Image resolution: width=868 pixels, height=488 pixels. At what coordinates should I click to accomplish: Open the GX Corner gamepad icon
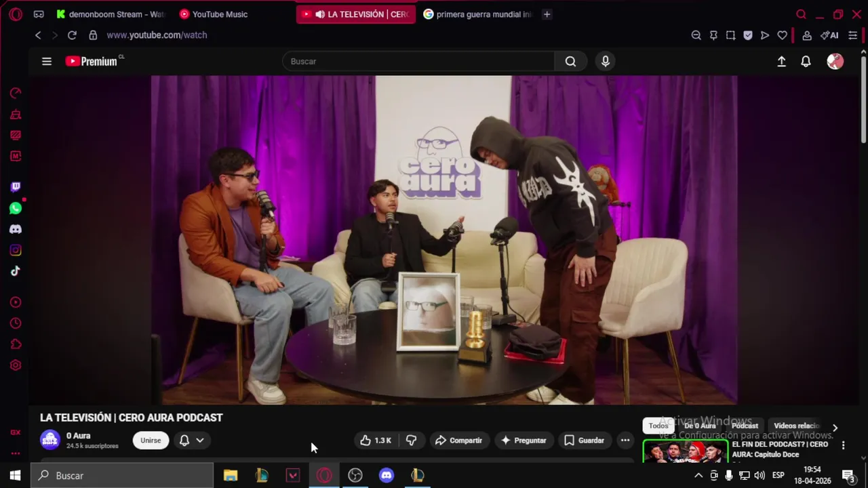[39, 14]
